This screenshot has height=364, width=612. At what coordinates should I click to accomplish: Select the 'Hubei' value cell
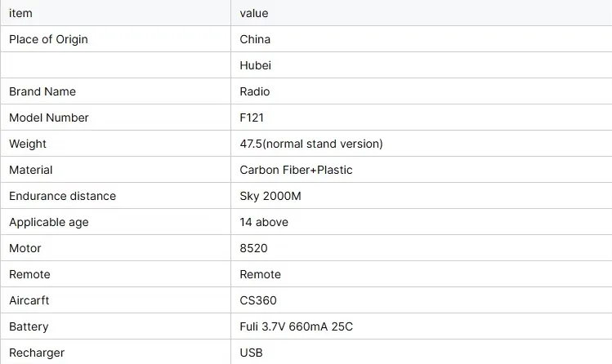255,65
